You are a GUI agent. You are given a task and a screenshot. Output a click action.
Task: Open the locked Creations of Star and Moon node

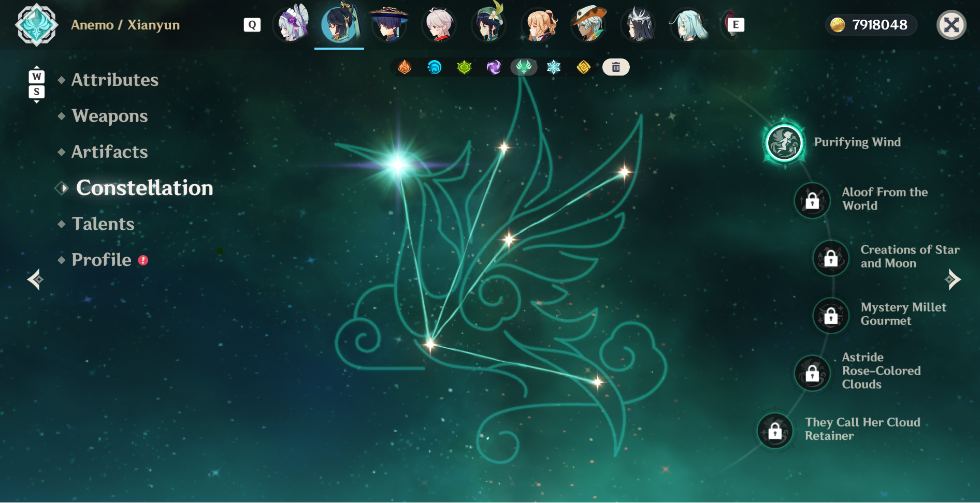coord(831,258)
